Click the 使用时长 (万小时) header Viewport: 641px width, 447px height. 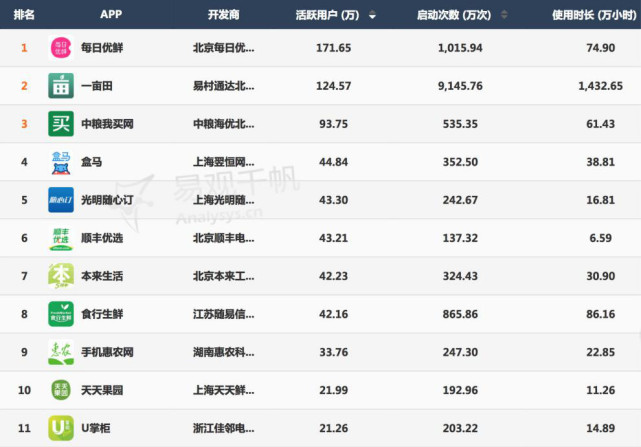coord(594,15)
